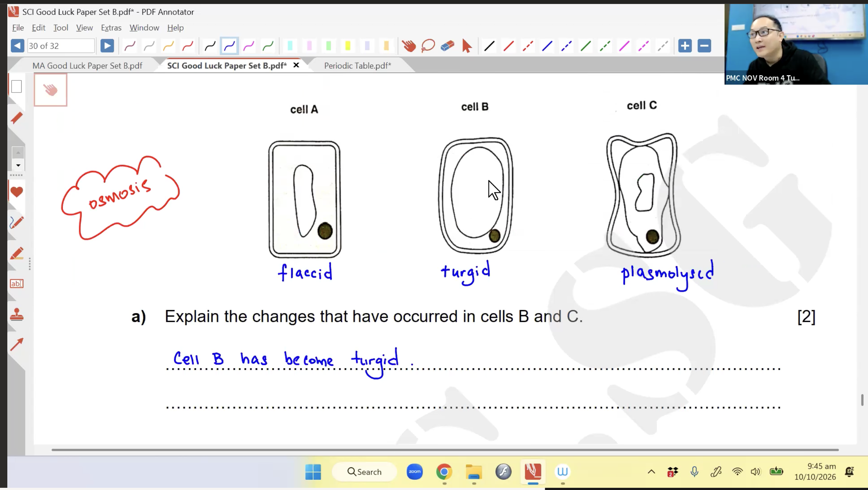Expand the sidebar dropdown arrow

click(x=18, y=165)
